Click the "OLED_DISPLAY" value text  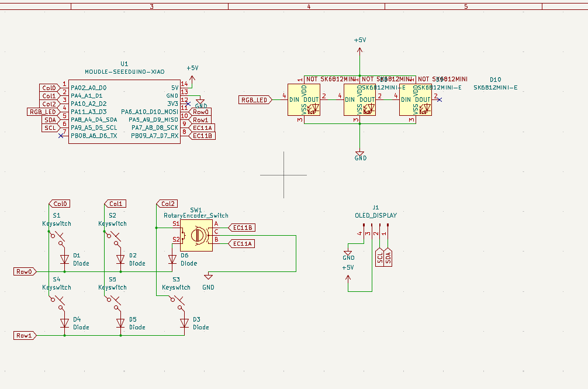click(x=376, y=215)
